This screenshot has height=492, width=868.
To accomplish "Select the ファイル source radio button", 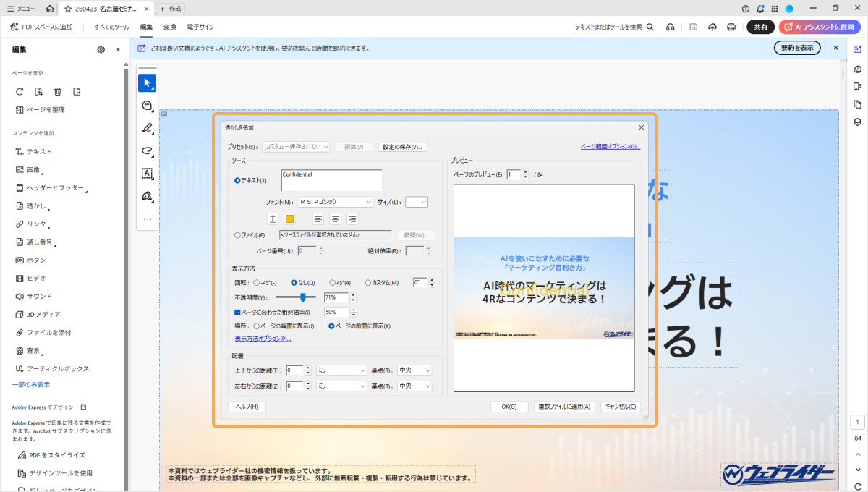I will [238, 235].
